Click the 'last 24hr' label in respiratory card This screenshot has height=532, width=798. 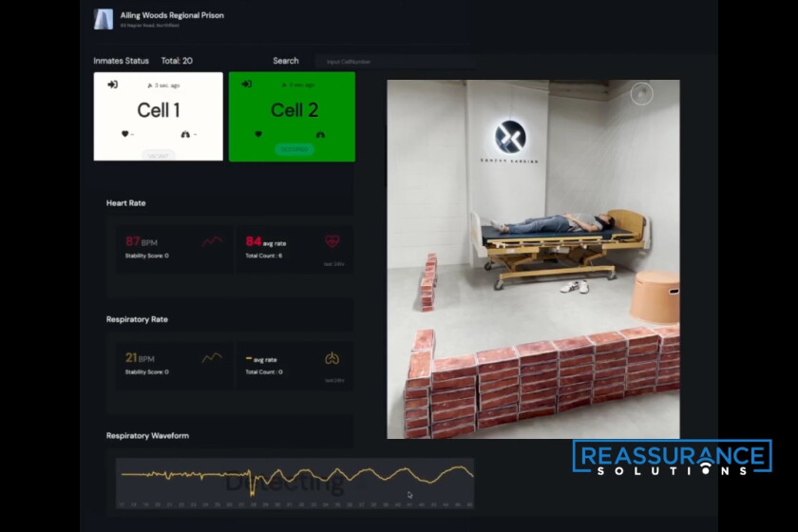(x=334, y=380)
